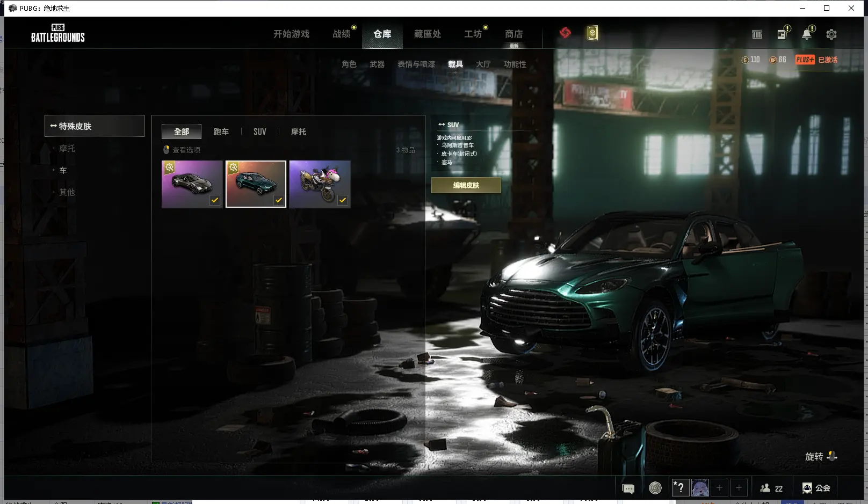Open the 公会 guild icon
868x504 pixels.
[816, 488]
